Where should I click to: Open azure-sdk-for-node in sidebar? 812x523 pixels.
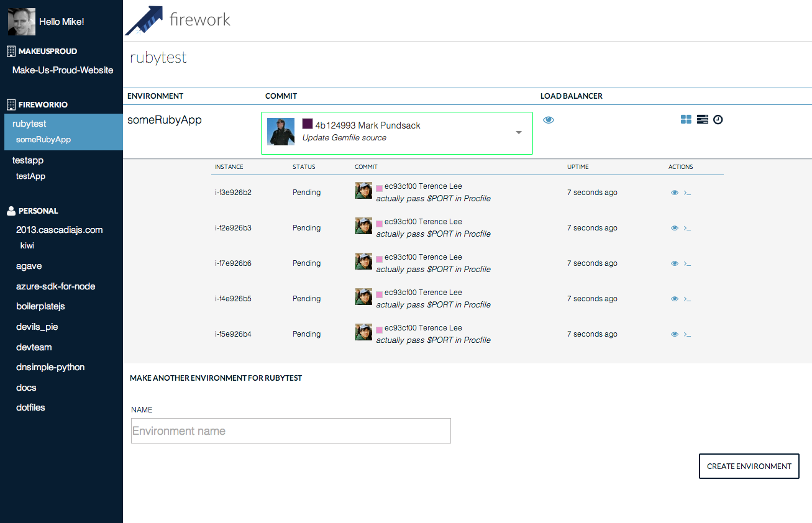pyautogui.click(x=56, y=286)
